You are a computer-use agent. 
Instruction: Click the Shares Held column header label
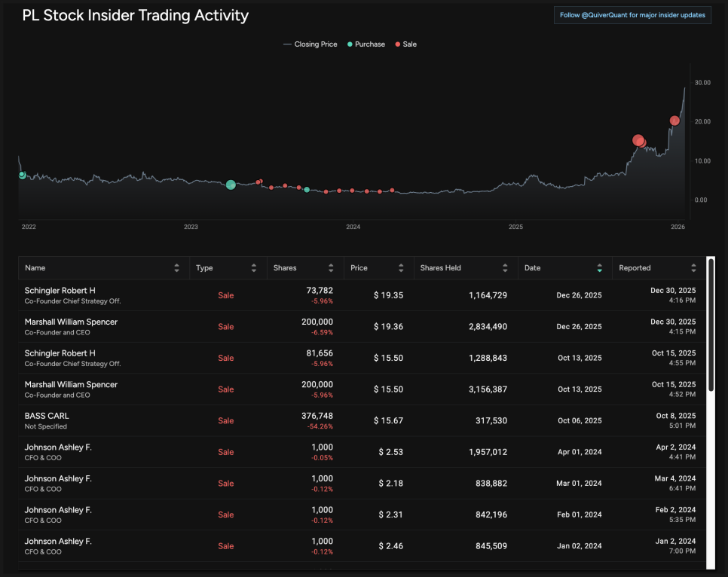click(440, 268)
